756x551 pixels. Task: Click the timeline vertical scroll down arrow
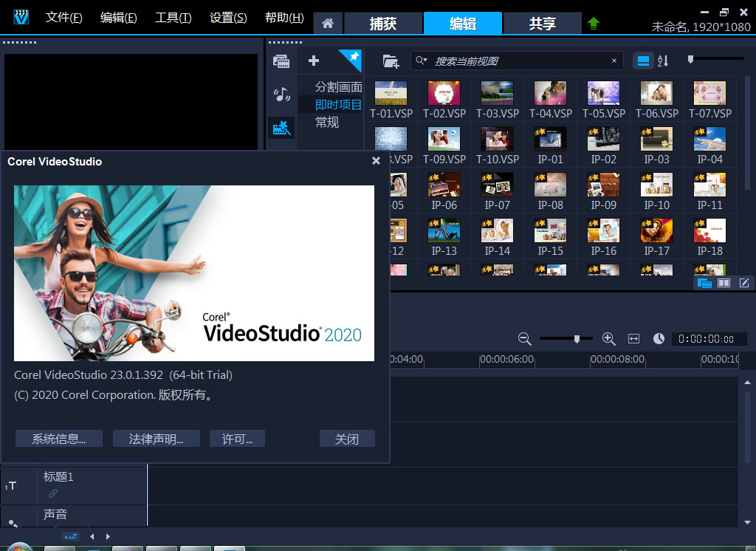pos(747,522)
